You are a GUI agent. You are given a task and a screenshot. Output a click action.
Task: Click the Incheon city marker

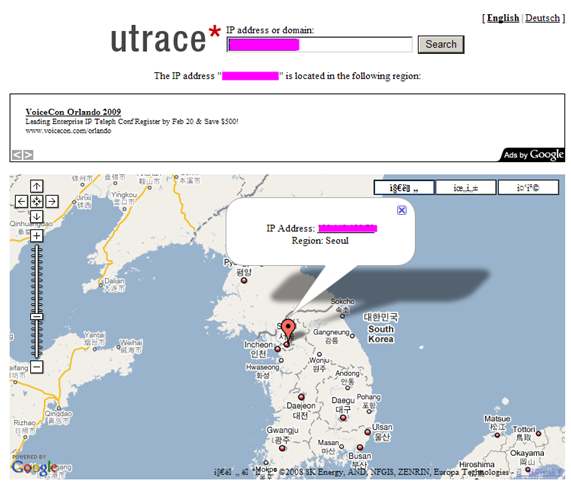pos(277,349)
